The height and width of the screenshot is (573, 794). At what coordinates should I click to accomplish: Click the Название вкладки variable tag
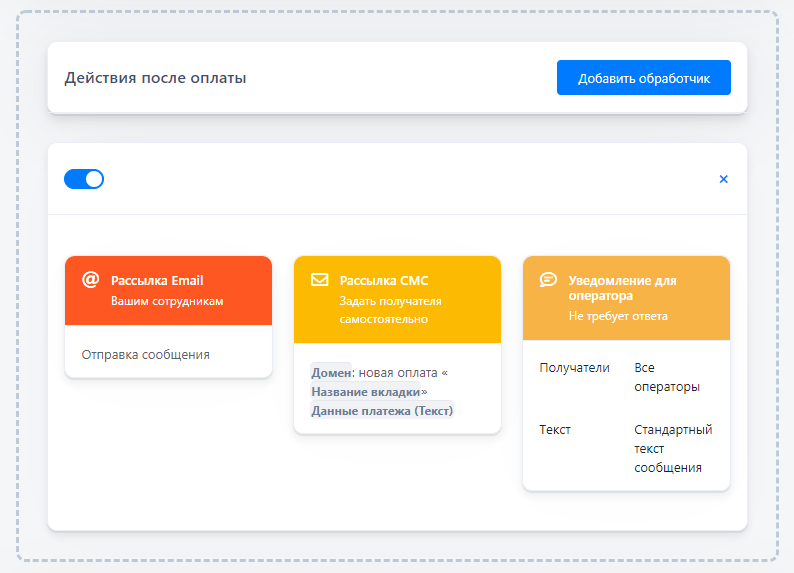[x=366, y=392]
